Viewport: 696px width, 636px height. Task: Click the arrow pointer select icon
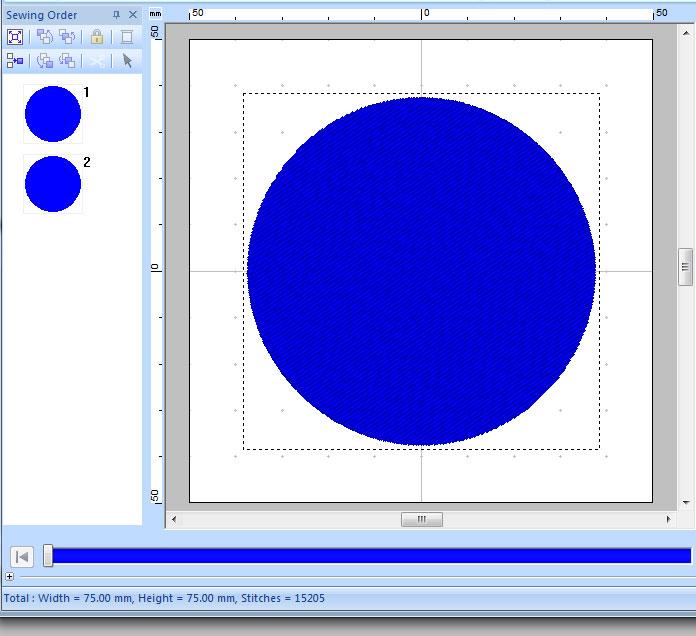[x=127, y=60]
